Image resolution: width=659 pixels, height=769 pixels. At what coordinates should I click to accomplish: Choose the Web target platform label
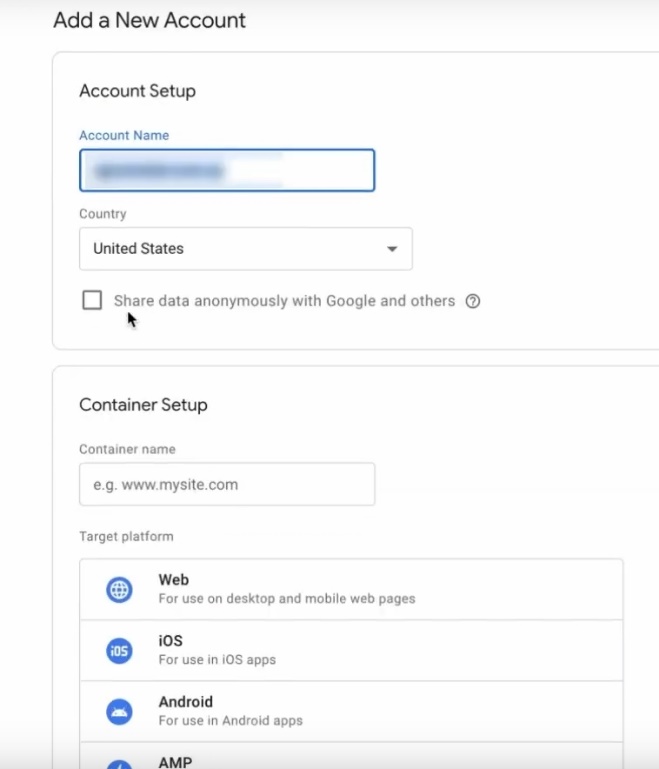coord(173,580)
